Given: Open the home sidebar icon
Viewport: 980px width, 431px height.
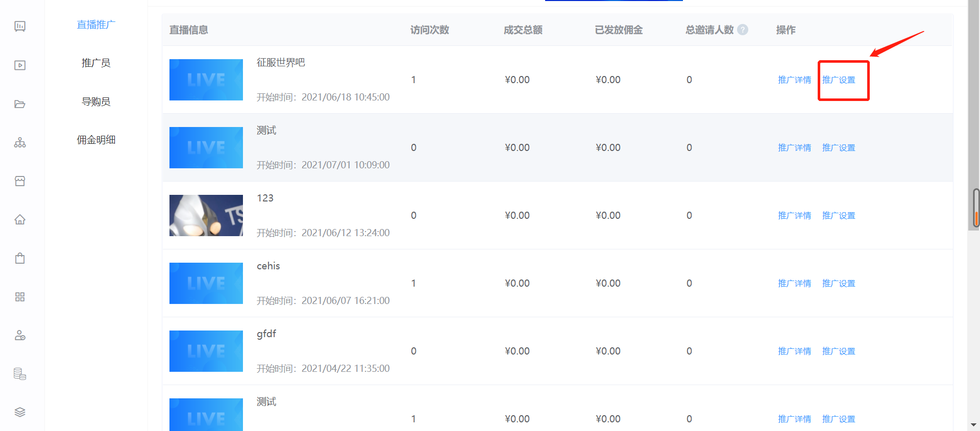Looking at the screenshot, I should (20, 219).
